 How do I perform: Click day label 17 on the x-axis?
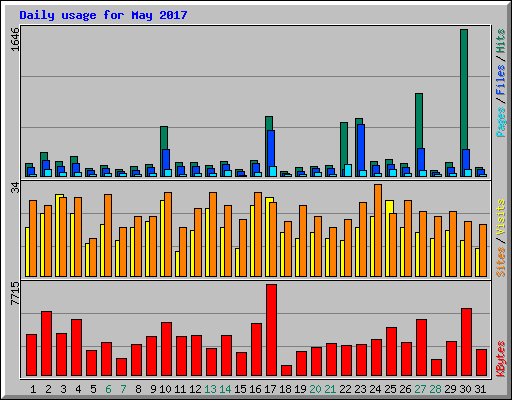[x=270, y=389]
